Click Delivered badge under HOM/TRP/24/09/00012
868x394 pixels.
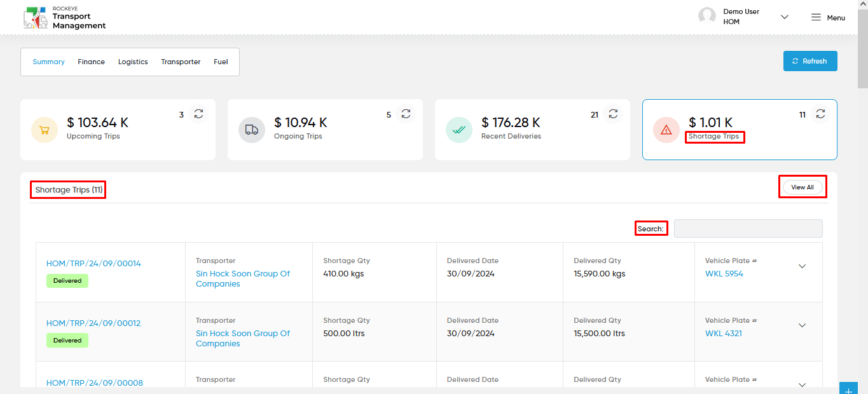click(x=67, y=341)
